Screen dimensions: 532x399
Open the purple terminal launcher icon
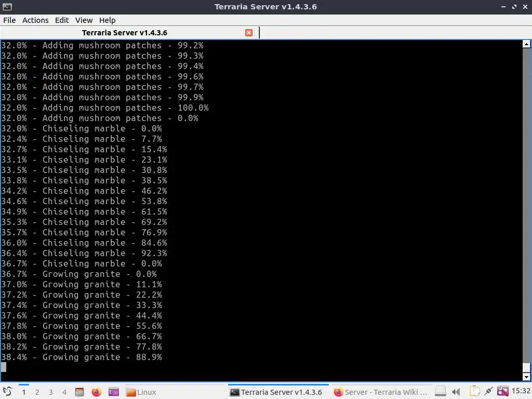tap(114, 392)
